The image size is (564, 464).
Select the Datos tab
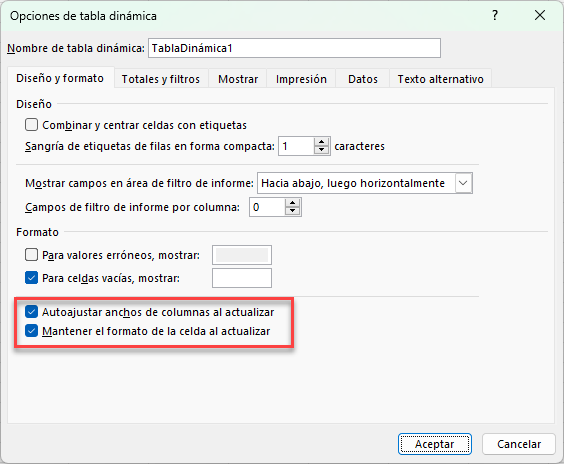363,79
